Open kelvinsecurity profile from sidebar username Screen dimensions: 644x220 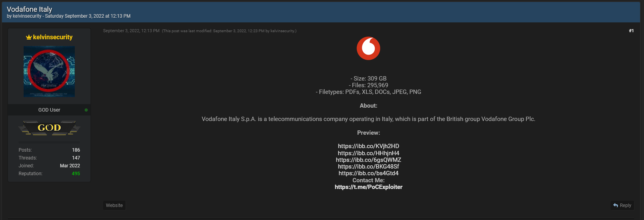[x=53, y=37]
